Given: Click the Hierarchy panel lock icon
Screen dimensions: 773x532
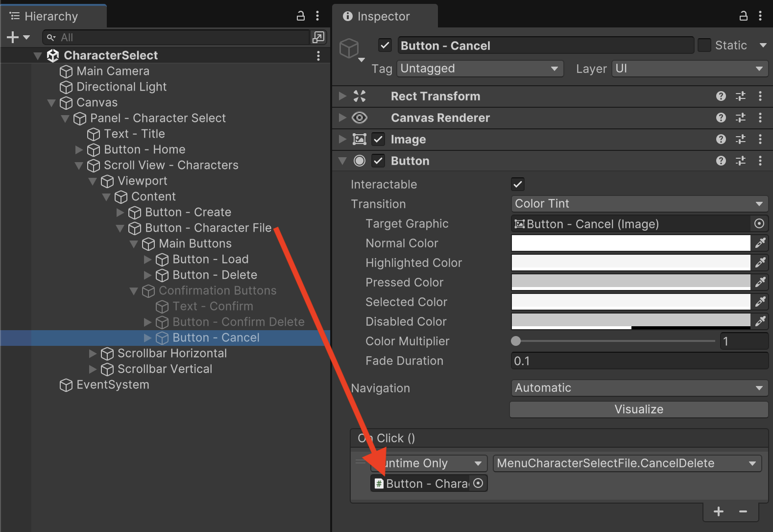Looking at the screenshot, I should (301, 16).
